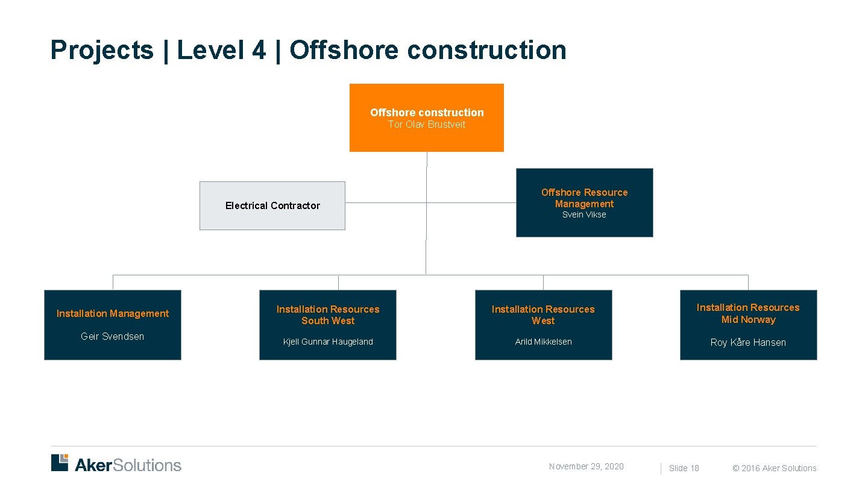The image size is (868, 488).
Task: Select Arild Mikkelsen's name label
Action: click(x=542, y=341)
